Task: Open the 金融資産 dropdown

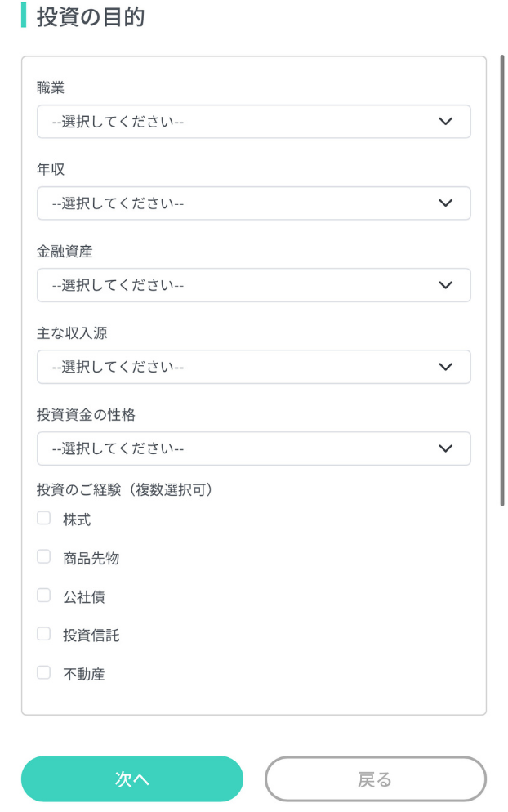Action: tap(253, 285)
